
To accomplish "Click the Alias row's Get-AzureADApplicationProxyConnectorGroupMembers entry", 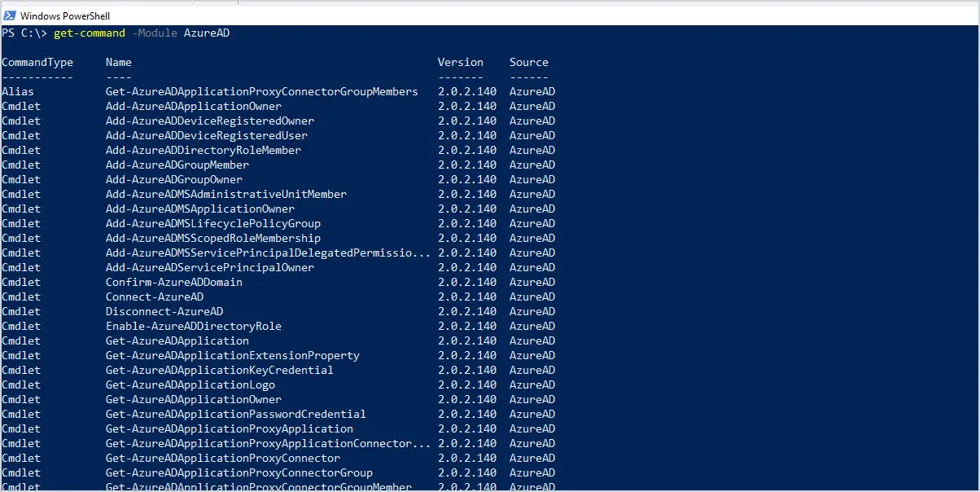I will tap(262, 91).
